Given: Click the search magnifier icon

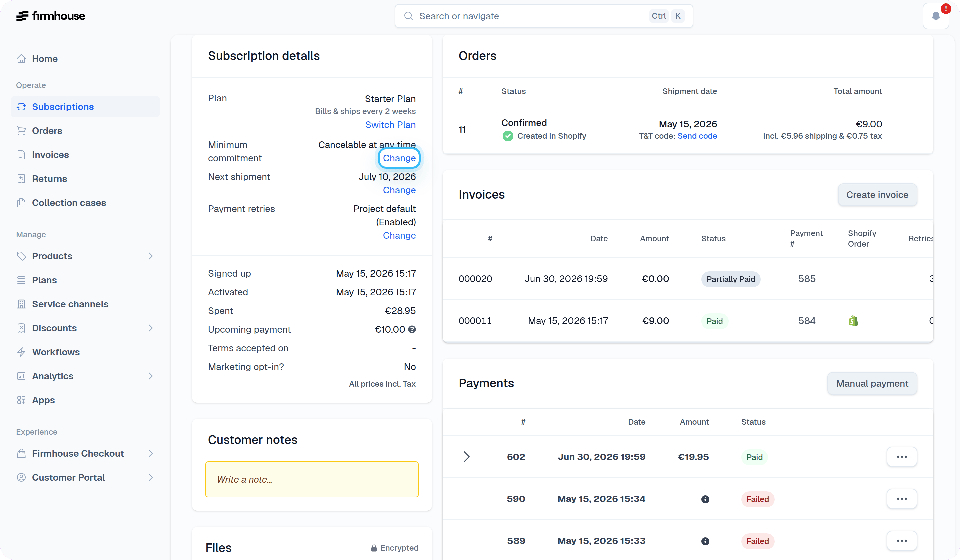Looking at the screenshot, I should tap(408, 16).
